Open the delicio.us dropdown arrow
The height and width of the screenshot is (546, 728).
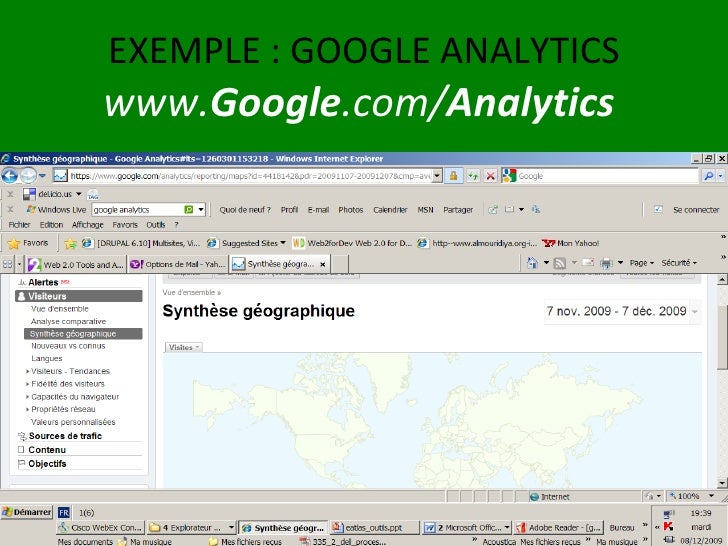(x=78, y=194)
